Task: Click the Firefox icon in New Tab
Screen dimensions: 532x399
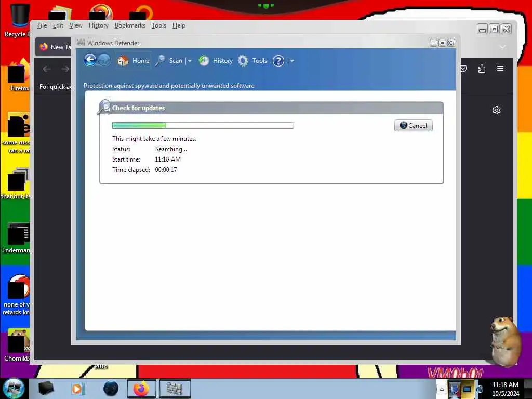Action: [44, 47]
